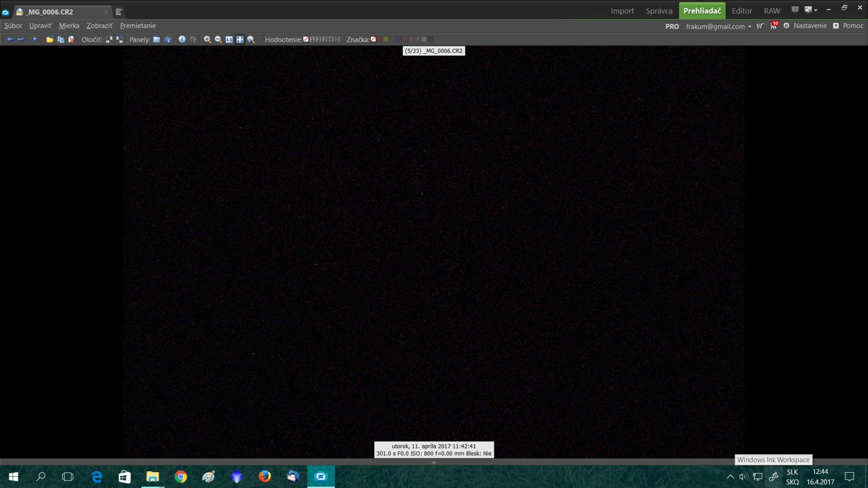Toggle the thumbnail strip panel icon
This screenshot has width=868, height=488.
pos(157,39)
